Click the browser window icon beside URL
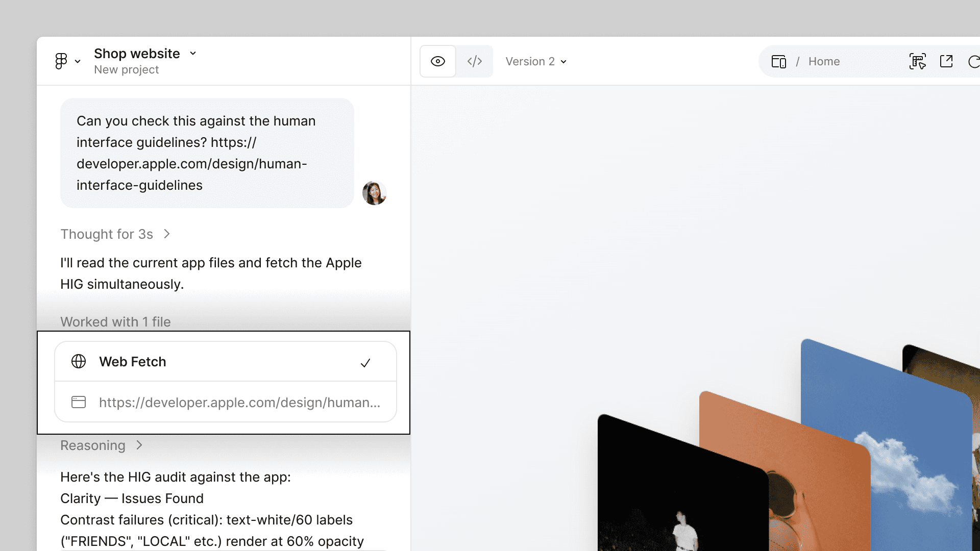This screenshot has height=551, width=980. point(79,402)
